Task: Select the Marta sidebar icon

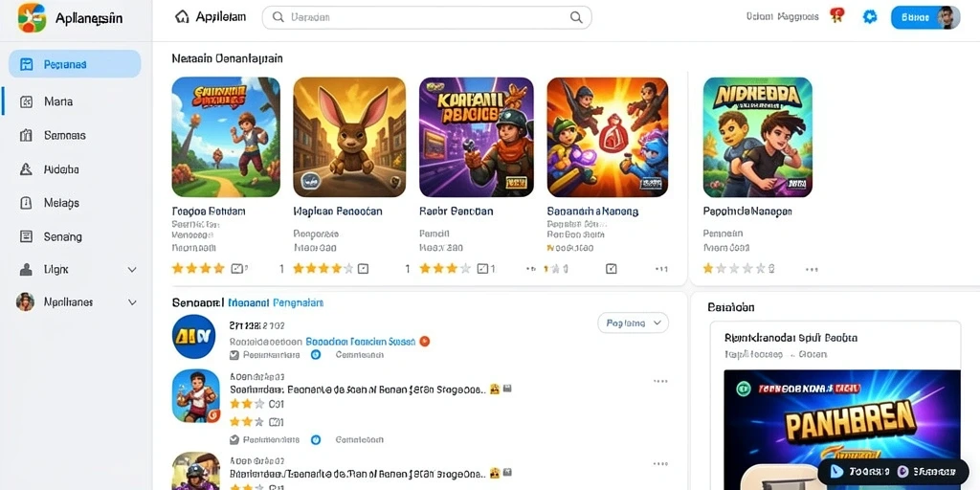Action: [x=26, y=101]
